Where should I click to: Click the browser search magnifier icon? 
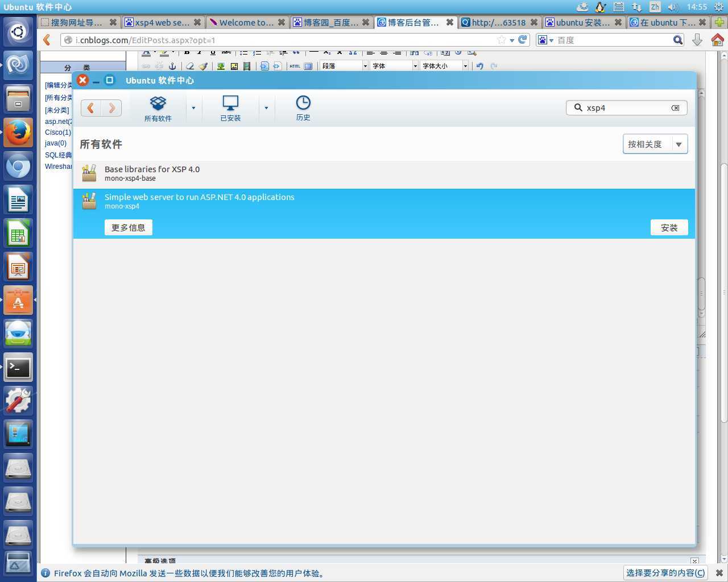click(x=677, y=40)
